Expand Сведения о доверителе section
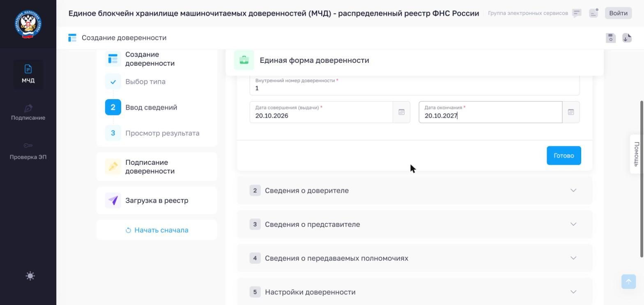 tap(414, 190)
